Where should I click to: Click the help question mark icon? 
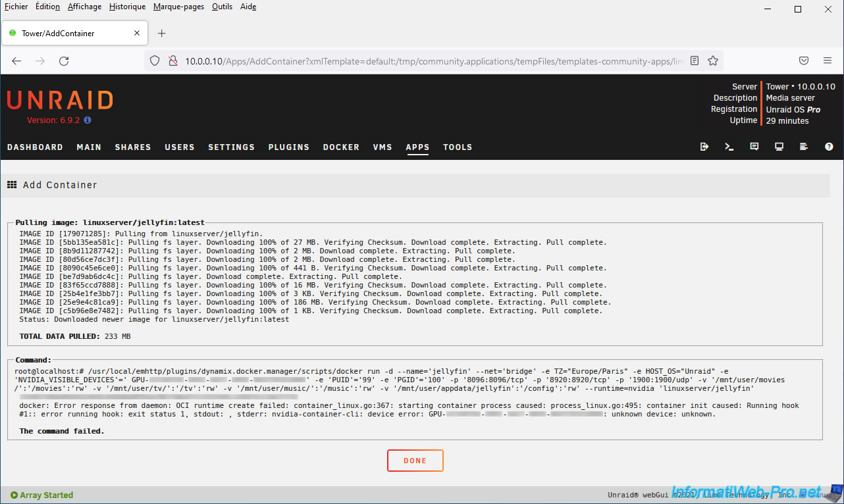click(829, 147)
